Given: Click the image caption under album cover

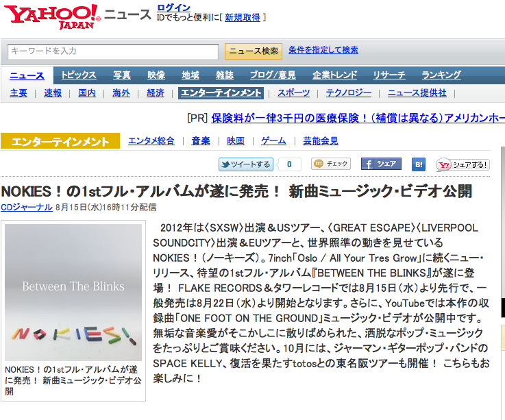Looking at the screenshot, I should (73, 380).
